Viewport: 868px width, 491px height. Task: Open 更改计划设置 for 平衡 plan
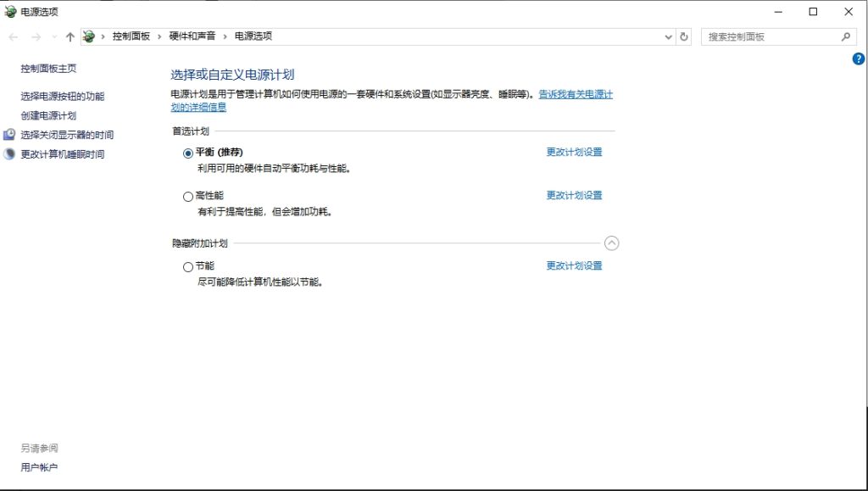tap(574, 153)
